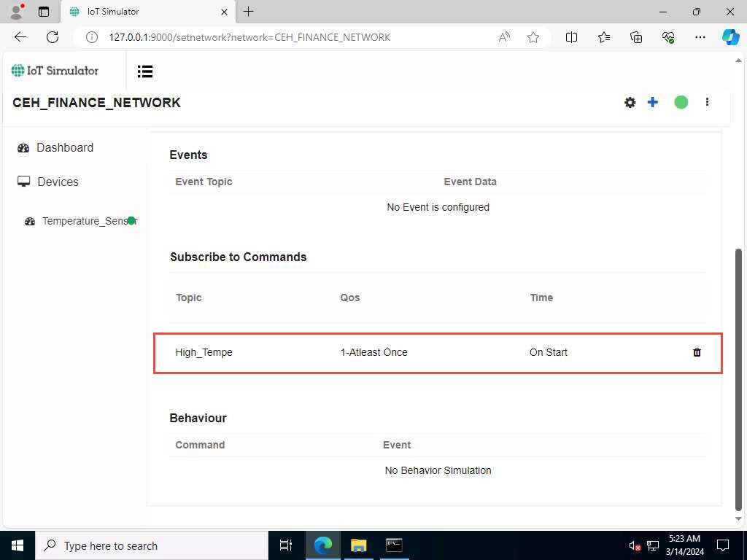Open Command Prompt from taskbar
This screenshot has height=560, width=747.
coord(394,545)
